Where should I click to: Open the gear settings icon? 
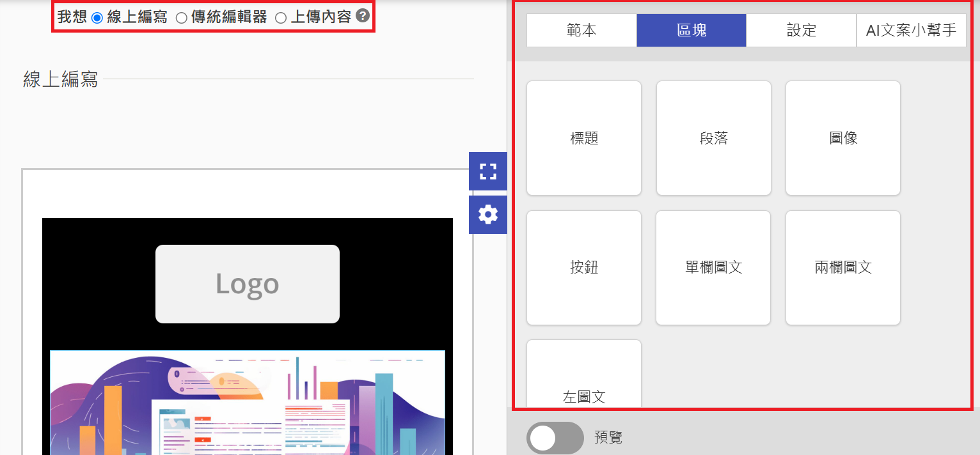[487, 215]
